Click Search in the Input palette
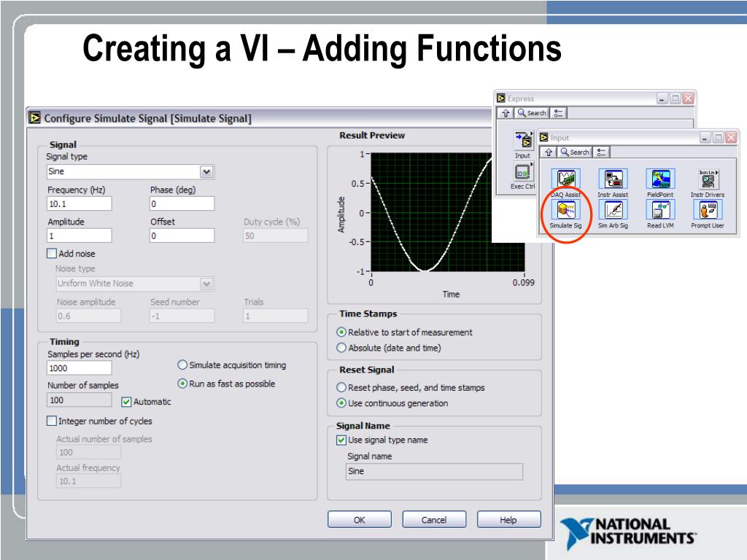Viewport: 747px width, 560px height. 575,152
